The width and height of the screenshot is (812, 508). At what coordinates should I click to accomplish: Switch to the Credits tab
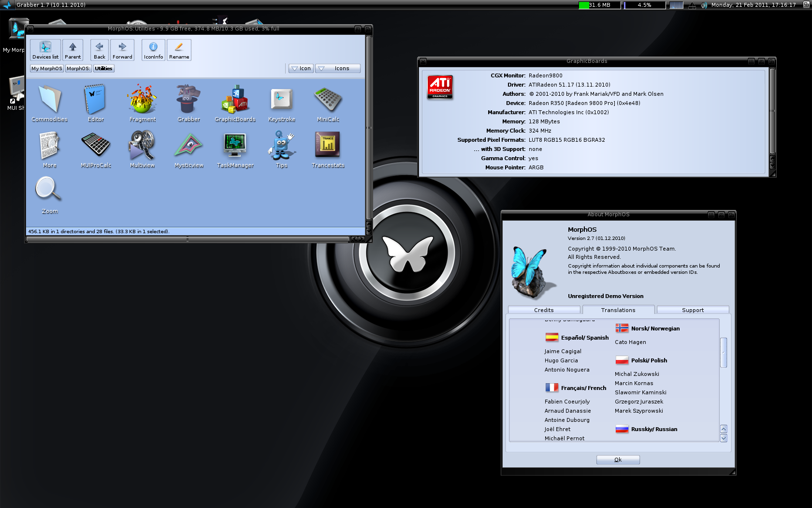coord(544,310)
